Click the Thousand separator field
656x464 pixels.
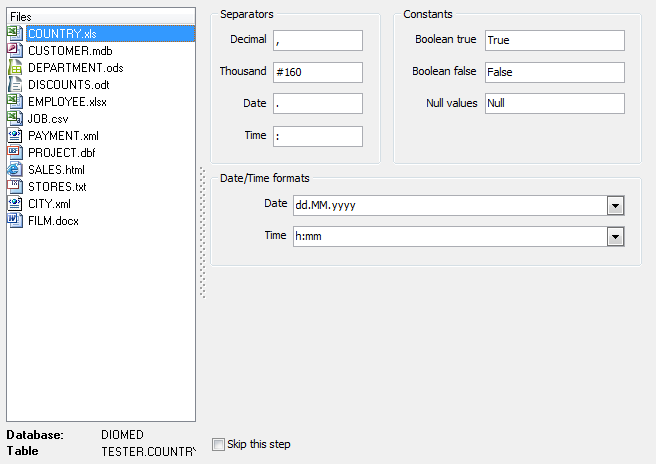pyautogui.click(x=316, y=72)
